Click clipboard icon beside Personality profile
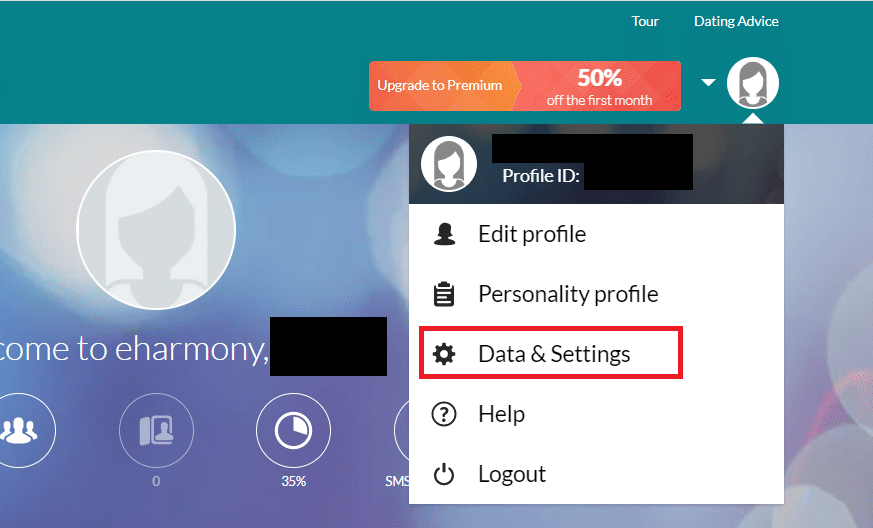This screenshot has height=528, width=873. pyautogui.click(x=444, y=294)
